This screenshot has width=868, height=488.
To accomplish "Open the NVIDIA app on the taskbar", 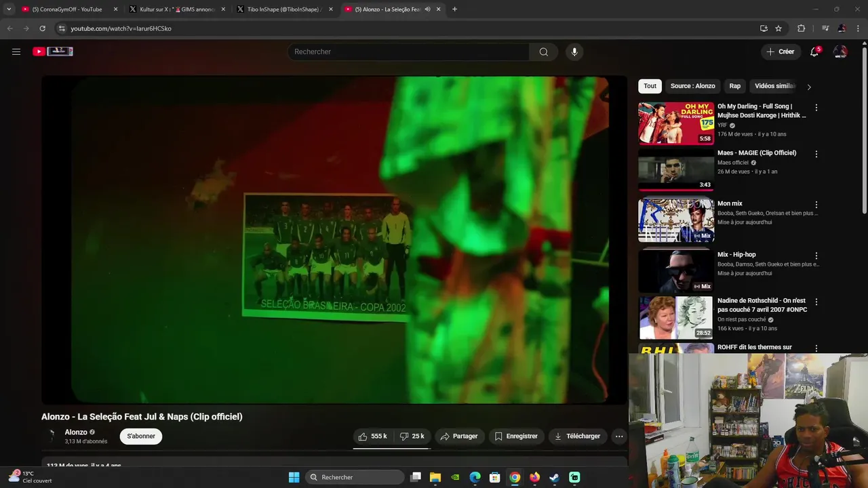I will (x=455, y=477).
